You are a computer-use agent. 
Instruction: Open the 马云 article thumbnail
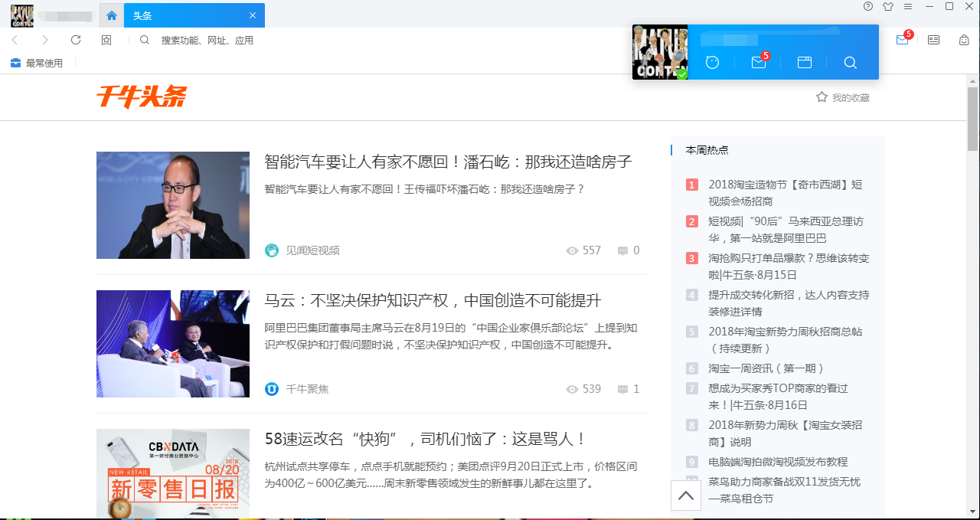pos(173,344)
